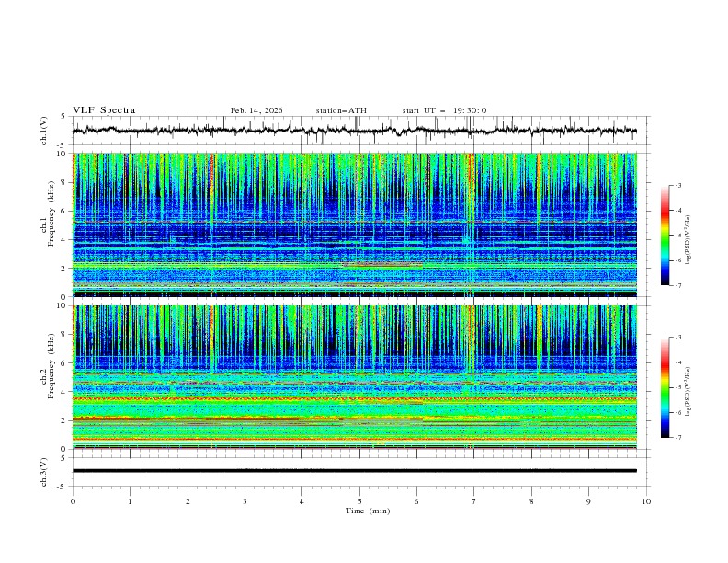The height and width of the screenshot is (563, 728).
Task: Select the 8 minute mark on time axis
Action: tap(531, 500)
